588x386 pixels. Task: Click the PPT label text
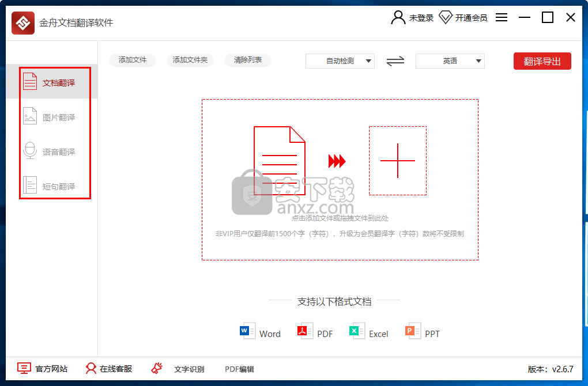tap(432, 334)
